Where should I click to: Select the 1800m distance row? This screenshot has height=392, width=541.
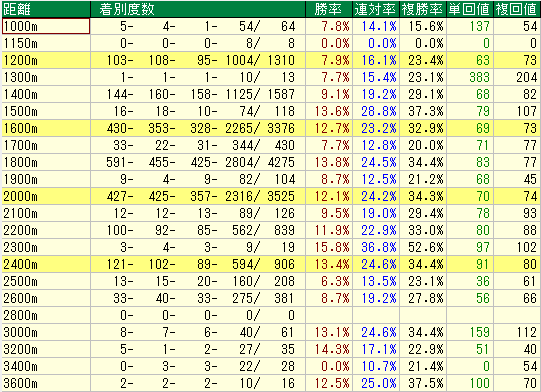click(271, 162)
